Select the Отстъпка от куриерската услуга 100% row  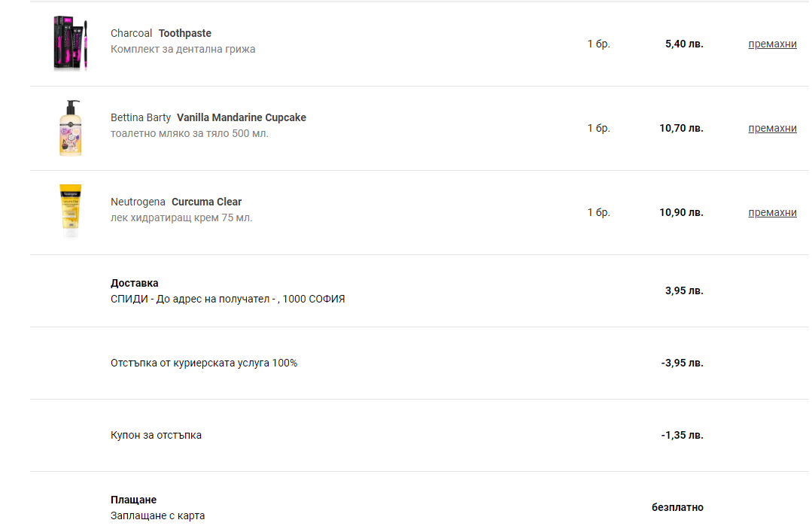[419, 363]
